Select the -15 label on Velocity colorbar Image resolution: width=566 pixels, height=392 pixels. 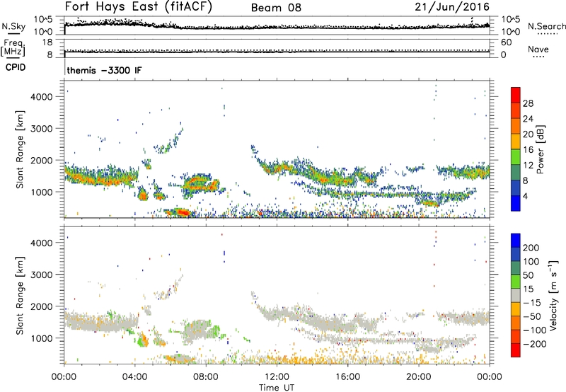(532, 303)
